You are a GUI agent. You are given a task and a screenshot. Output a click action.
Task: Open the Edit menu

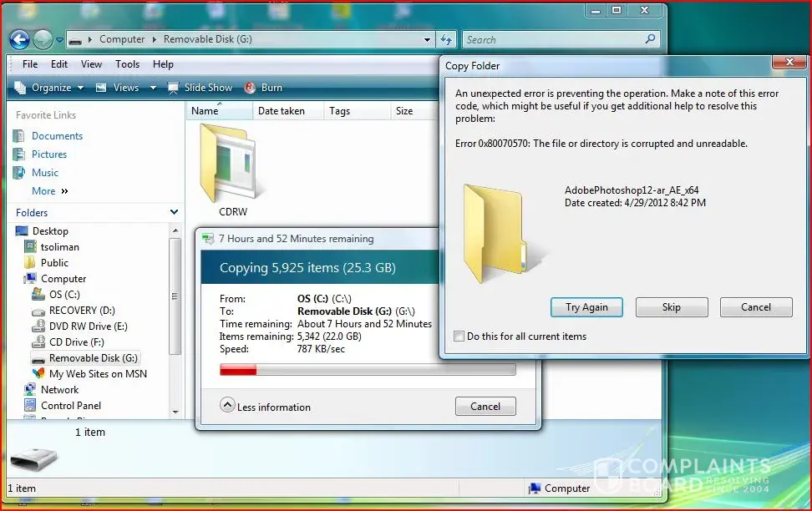pos(59,64)
